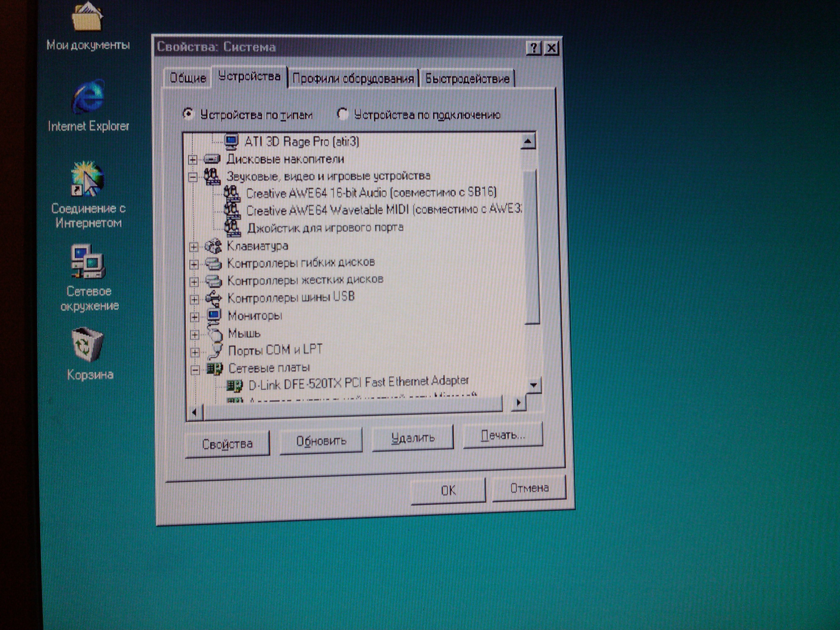Expand the Дисковые накопители branch

tap(193, 159)
